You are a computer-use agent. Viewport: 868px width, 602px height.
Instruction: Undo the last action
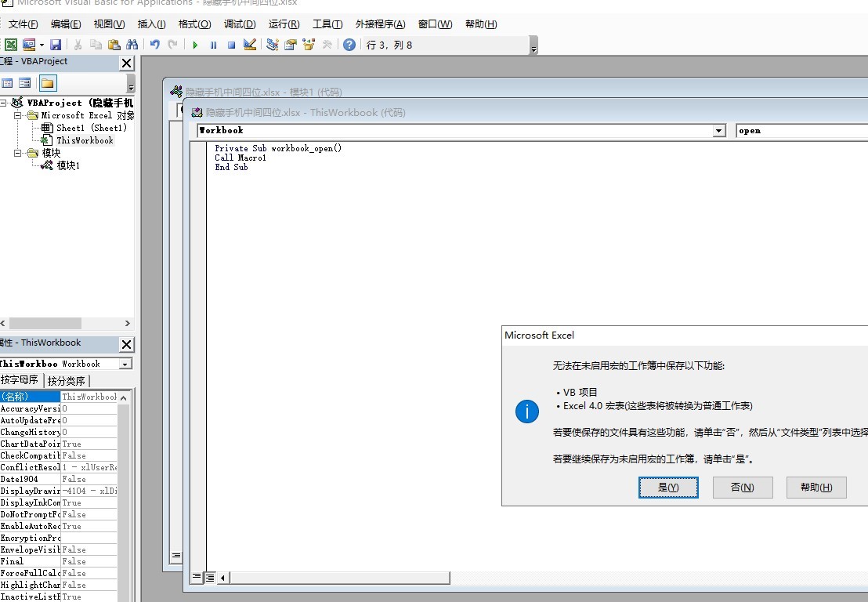(x=155, y=45)
